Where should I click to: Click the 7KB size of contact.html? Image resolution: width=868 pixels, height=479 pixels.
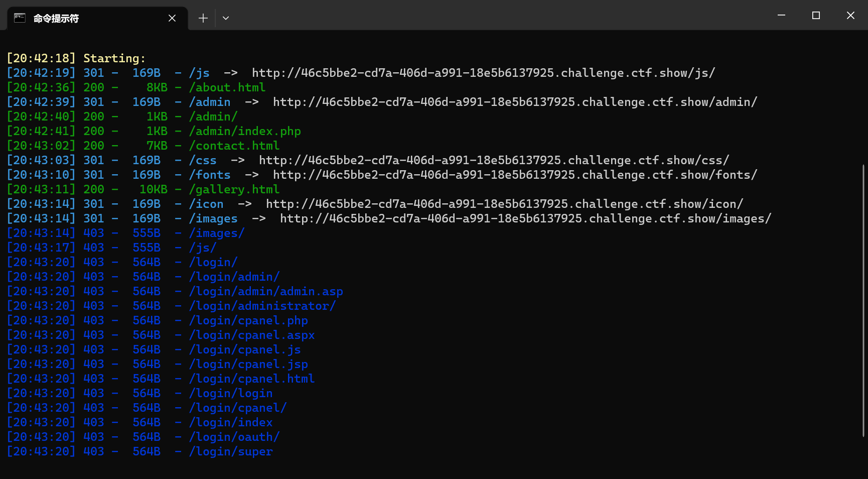click(157, 146)
